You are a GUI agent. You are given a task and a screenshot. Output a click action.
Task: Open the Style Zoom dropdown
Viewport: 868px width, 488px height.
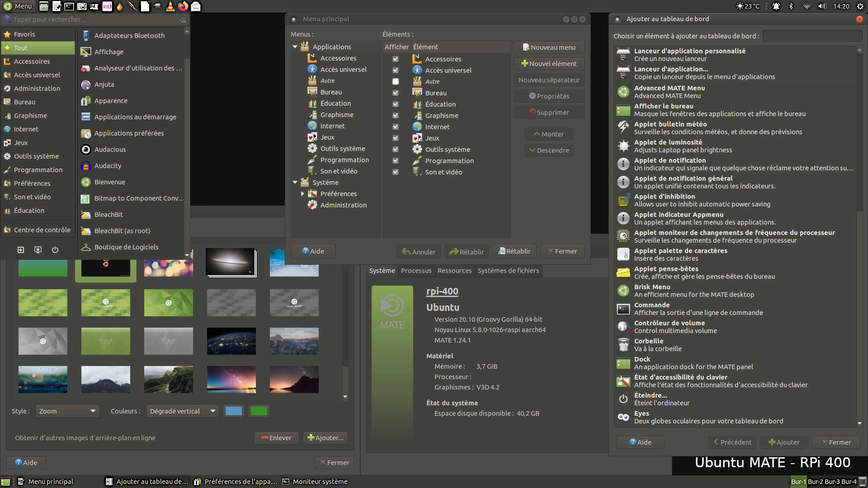(67, 411)
